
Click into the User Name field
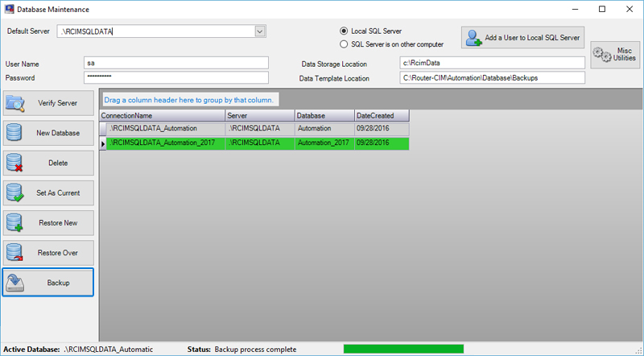tap(175, 63)
